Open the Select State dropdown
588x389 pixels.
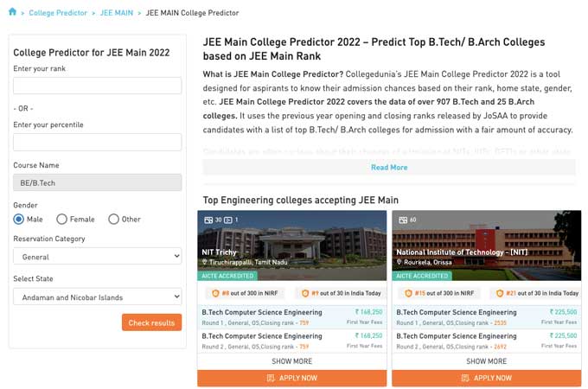point(98,297)
